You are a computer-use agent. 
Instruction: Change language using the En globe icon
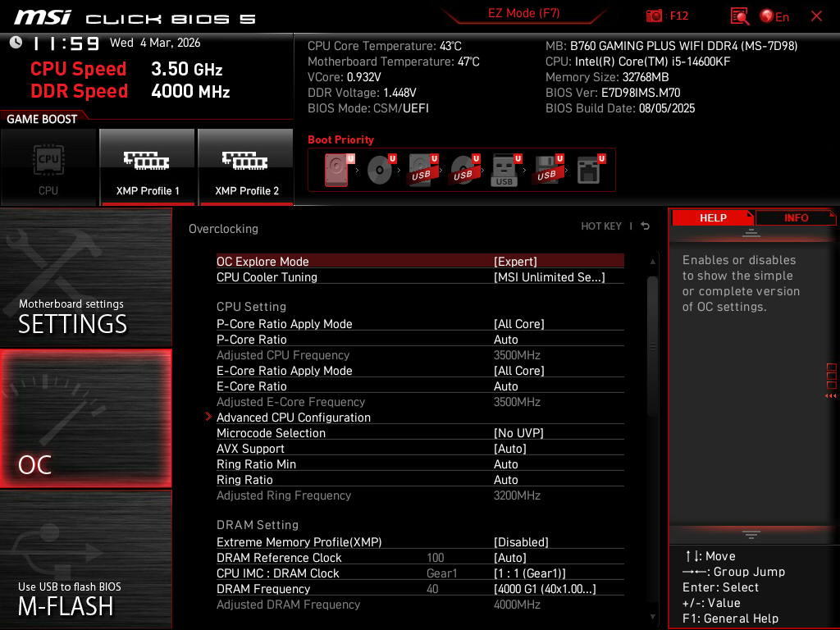pos(774,16)
